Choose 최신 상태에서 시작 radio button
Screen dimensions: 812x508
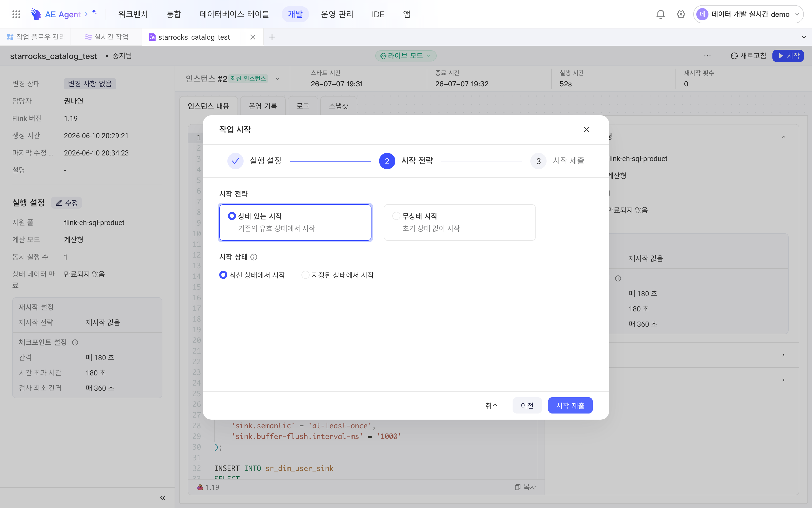(223, 275)
